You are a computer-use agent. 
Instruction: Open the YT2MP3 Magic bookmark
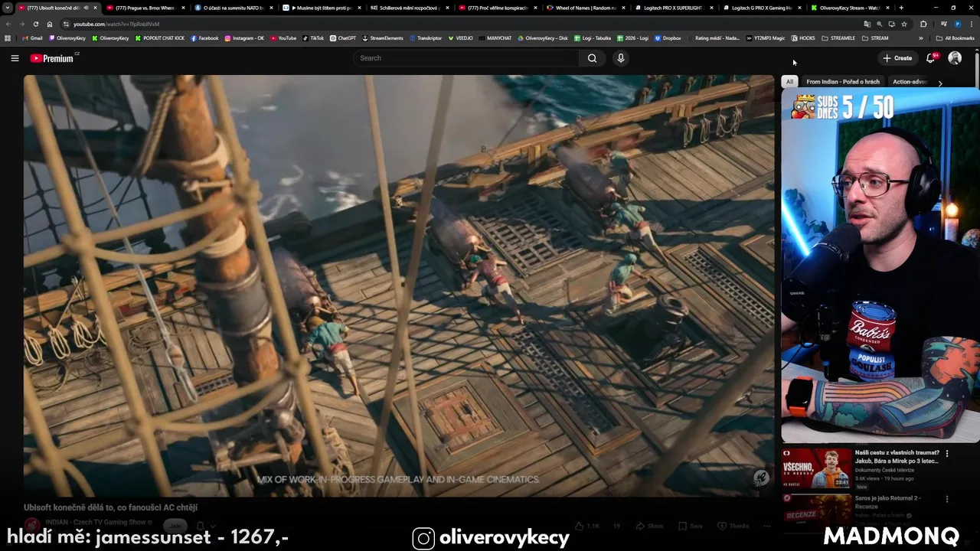click(x=766, y=37)
